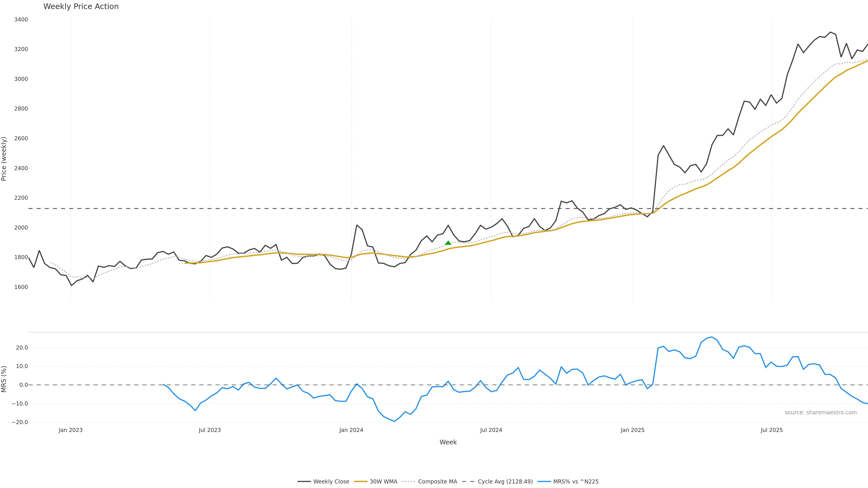This screenshot has width=868, height=488.
Task: Click the Jul 2025 x-axis tick label
Action: click(x=772, y=430)
